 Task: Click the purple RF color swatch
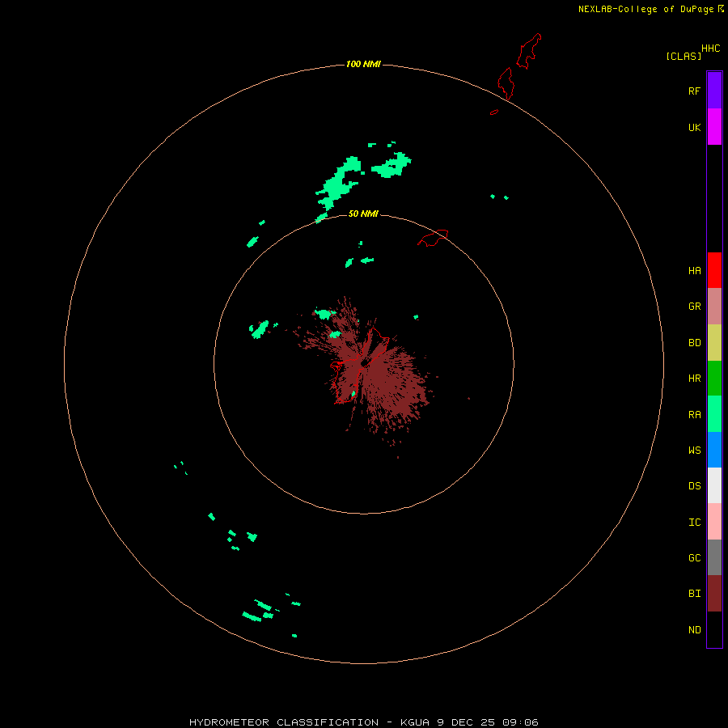pos(714,91)
